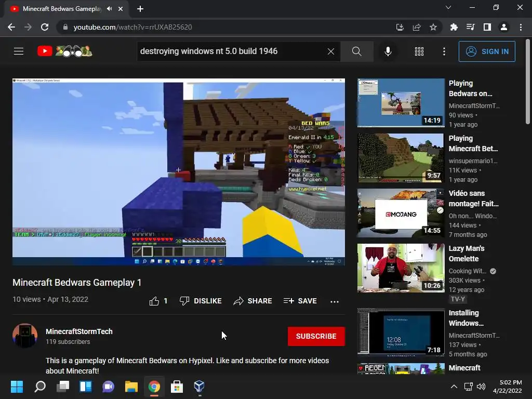Open Chrome extensions puzzle icon

point(454,27)
